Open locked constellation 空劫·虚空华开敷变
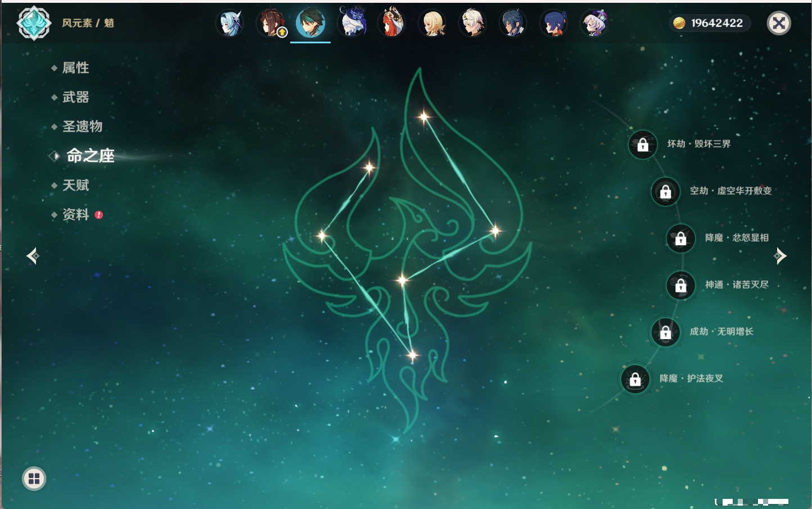Viewport: 812px width, 509px height. pyautogui.click(x=666, y=191)
